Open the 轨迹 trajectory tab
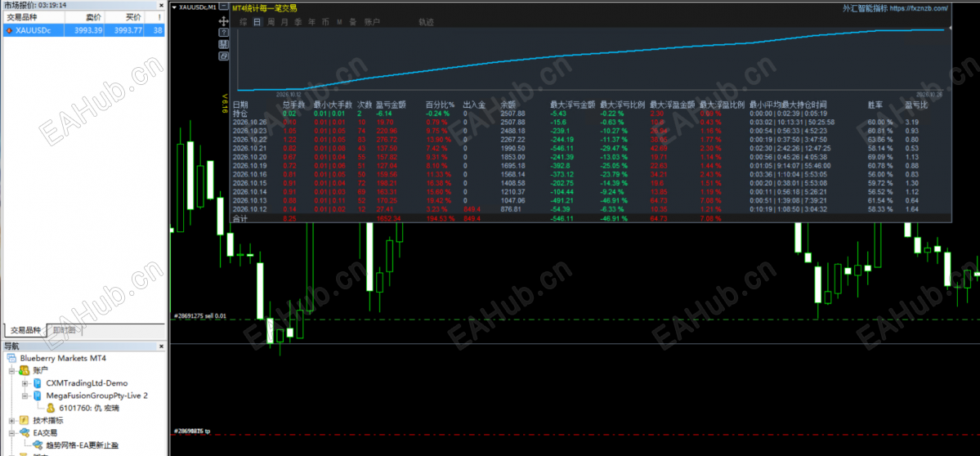This screenshot has width=980, height=456. (427, 22)
